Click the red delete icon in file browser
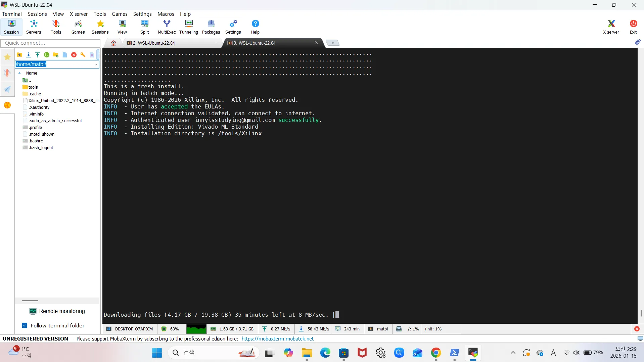644x362 pixels. [x=74, y=55]
